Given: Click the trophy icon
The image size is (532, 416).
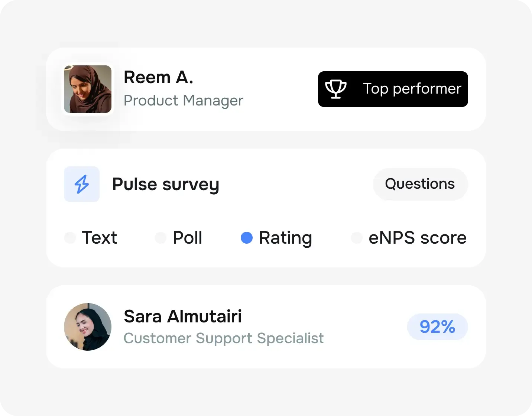Looking at the screenshot, I should tap(336, 89).
